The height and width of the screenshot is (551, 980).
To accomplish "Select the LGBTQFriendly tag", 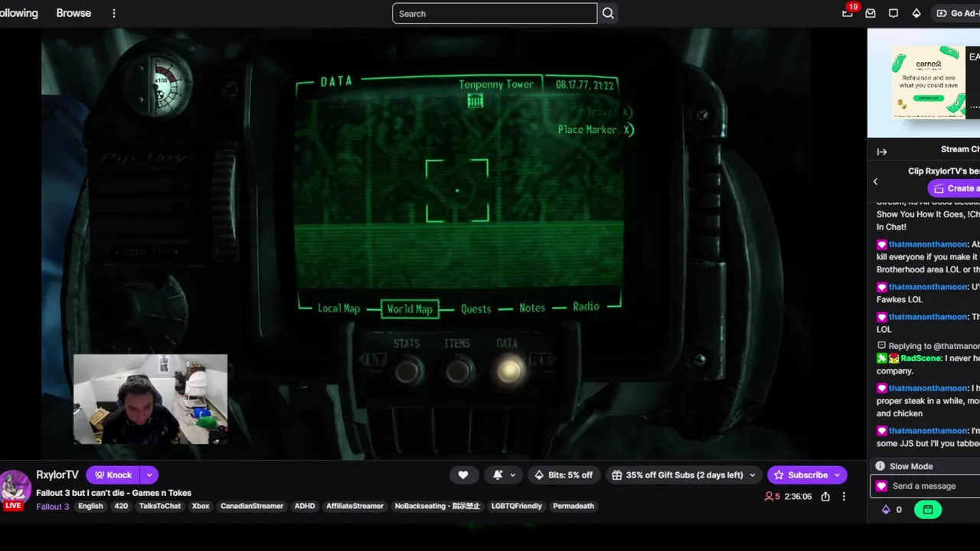I will pos(517,507).
